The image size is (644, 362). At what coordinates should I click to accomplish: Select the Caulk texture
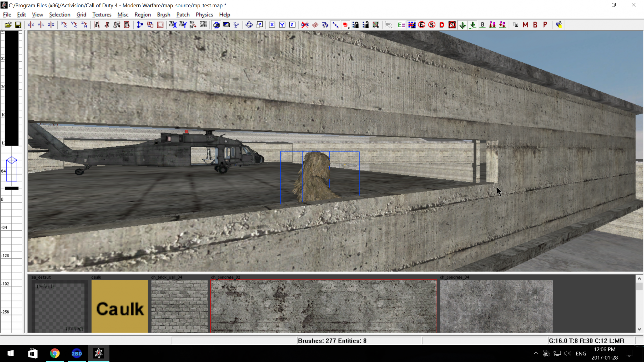120,306
